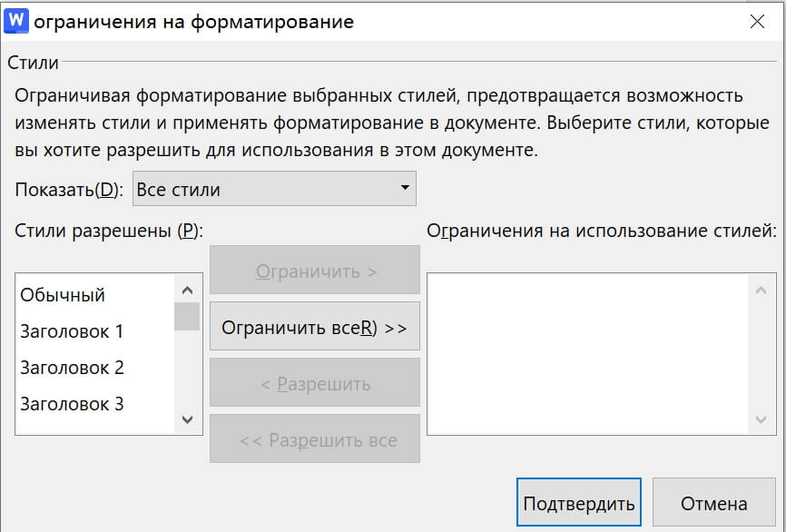Viewport: 786px width, 532px height.
Task: Click inside the empty restrictions list box
Action: pyautogui.click(x=590, y=354)
